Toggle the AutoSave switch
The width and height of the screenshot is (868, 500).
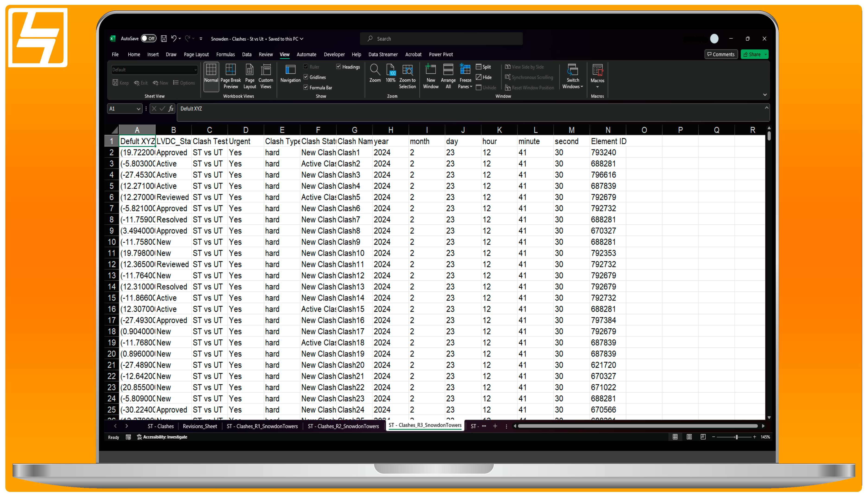[x=148, y=39]
